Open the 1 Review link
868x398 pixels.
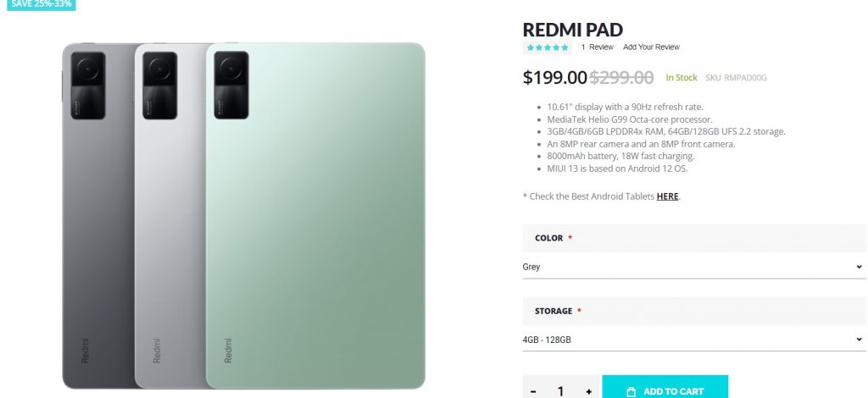[x=597, y=47]
